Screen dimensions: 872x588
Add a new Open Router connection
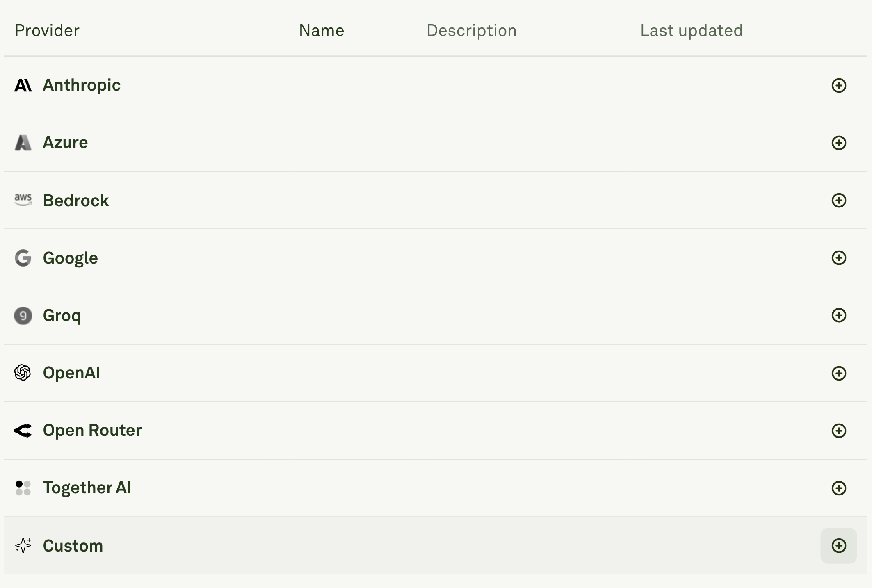tap(840, 431)
